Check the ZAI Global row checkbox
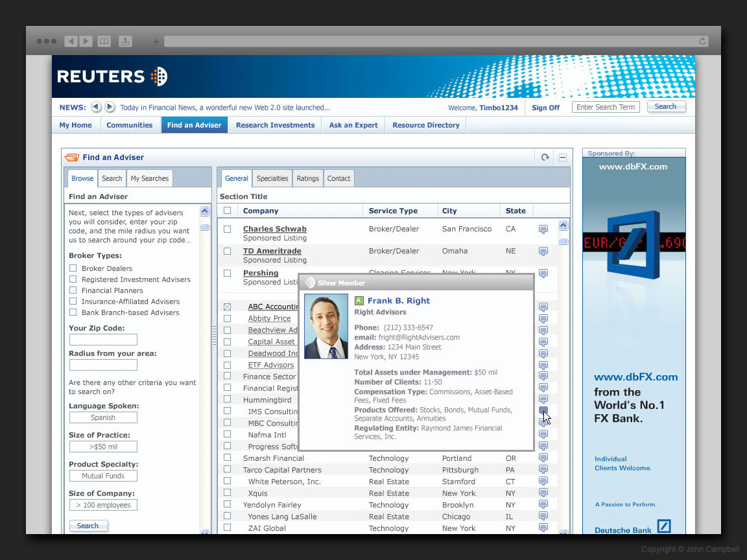The width and height of the screenshot is (747, 560). coord(227,527)
